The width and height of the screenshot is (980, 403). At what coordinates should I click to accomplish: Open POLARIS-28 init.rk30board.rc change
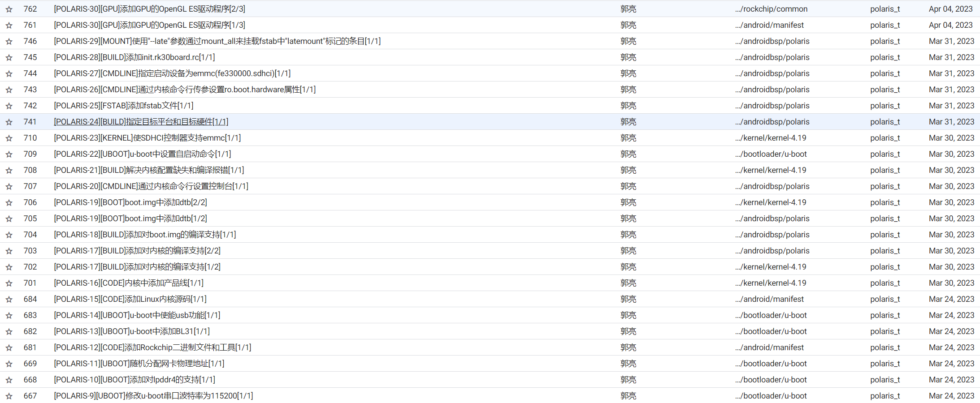pos(134,57)
